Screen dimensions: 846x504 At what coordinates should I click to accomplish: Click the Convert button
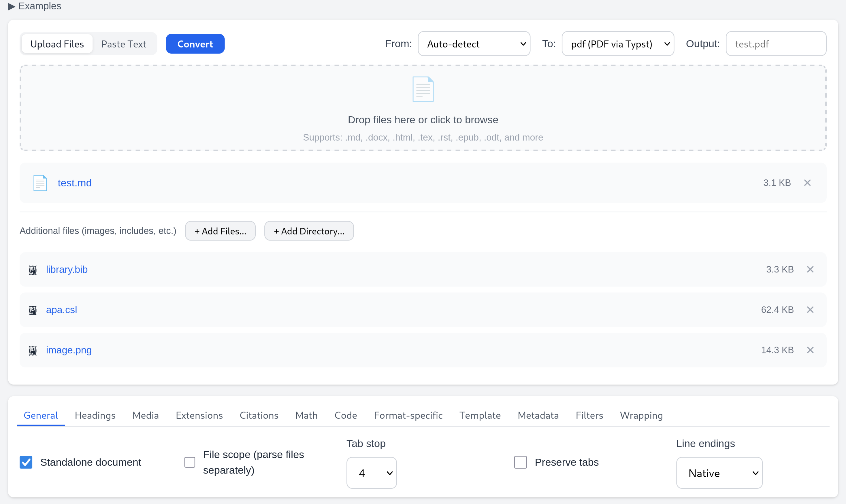tap(195, 43)
